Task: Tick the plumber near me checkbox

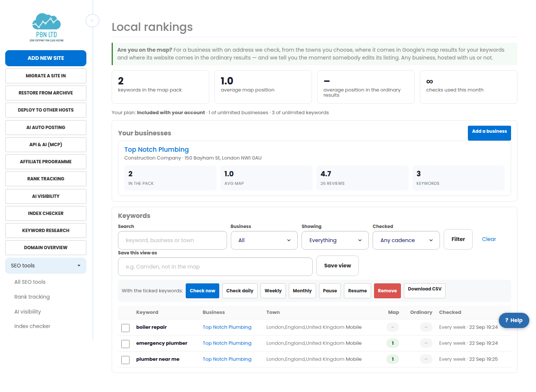Action: tap(125, 360)
